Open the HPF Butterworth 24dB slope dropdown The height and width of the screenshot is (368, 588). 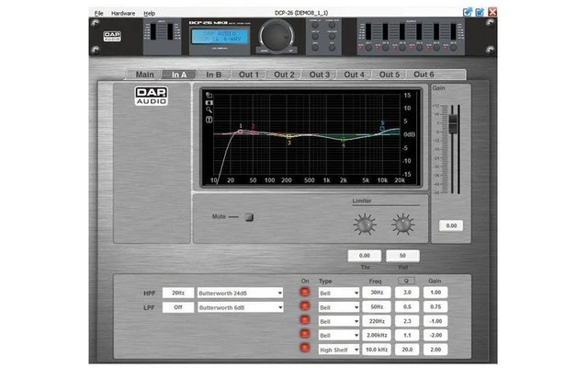[240, 293]
